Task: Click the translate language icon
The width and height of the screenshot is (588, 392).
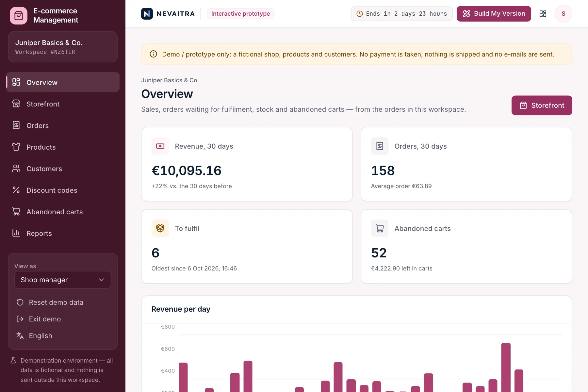Action: coord(20,336)
